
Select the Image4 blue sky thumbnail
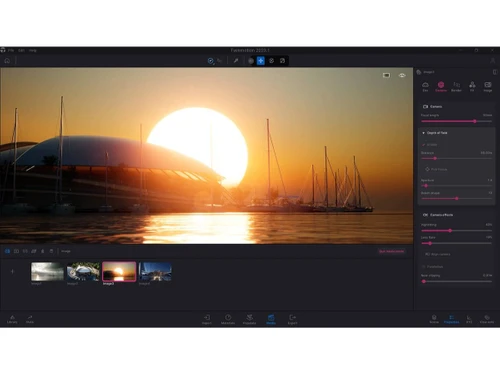tap(155, 271)
